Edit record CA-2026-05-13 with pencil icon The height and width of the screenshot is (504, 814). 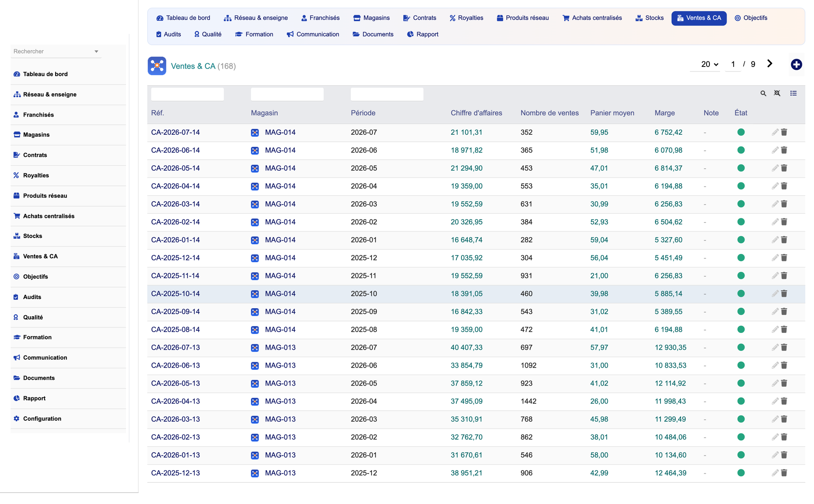point(775,383)
